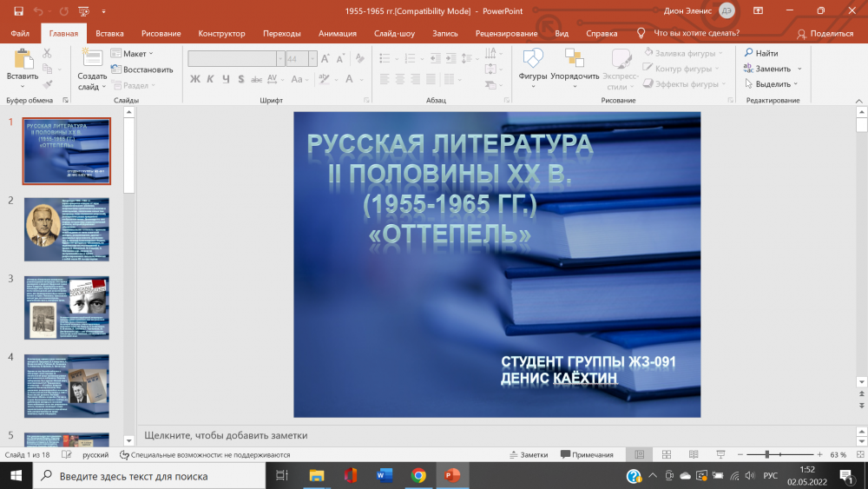Open the Shapes (Фигуры) gallery
The height and width of the screenshot is (489, 868).
point(532,61)
